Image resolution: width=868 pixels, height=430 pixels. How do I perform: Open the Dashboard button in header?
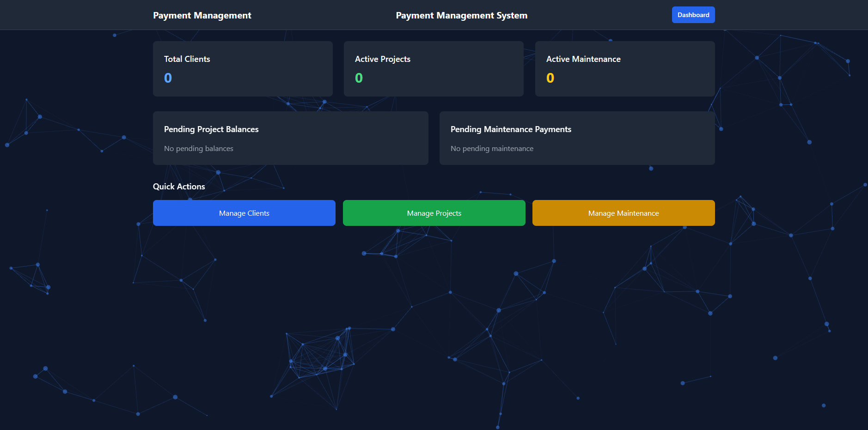[x=693, y=15]
